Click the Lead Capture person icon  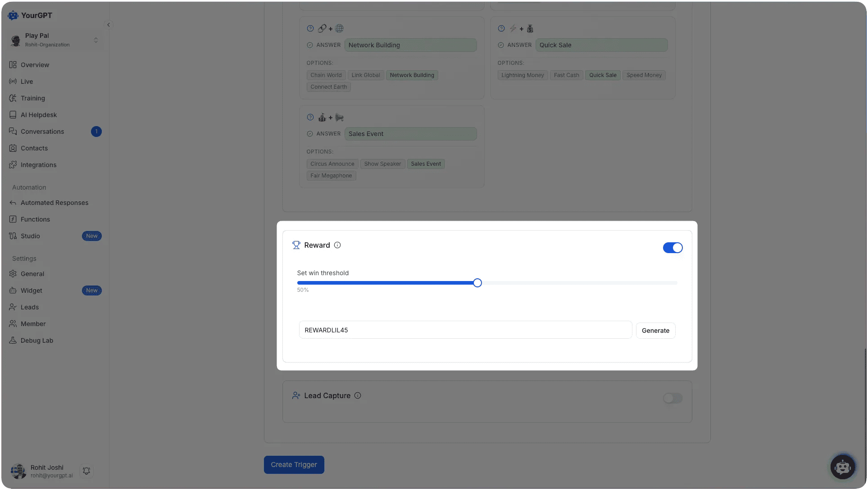296,395
